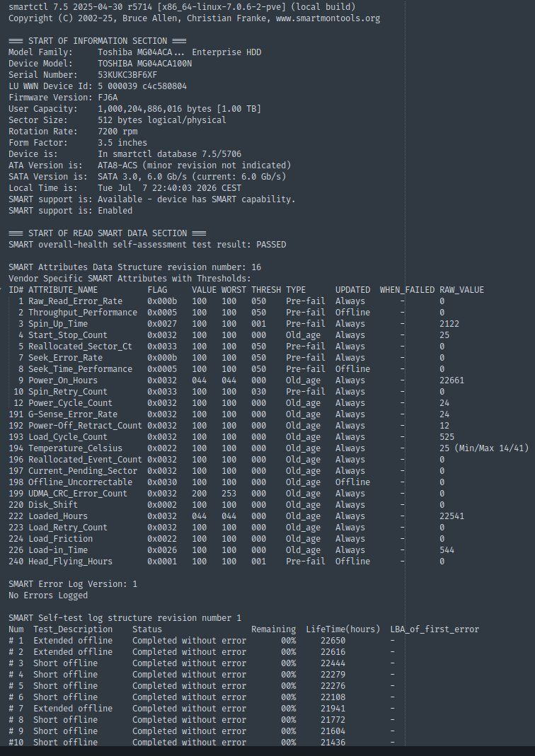Click the START OF READ SMART DATA SECTION header

pyautogui.click(x=108, y=233)
